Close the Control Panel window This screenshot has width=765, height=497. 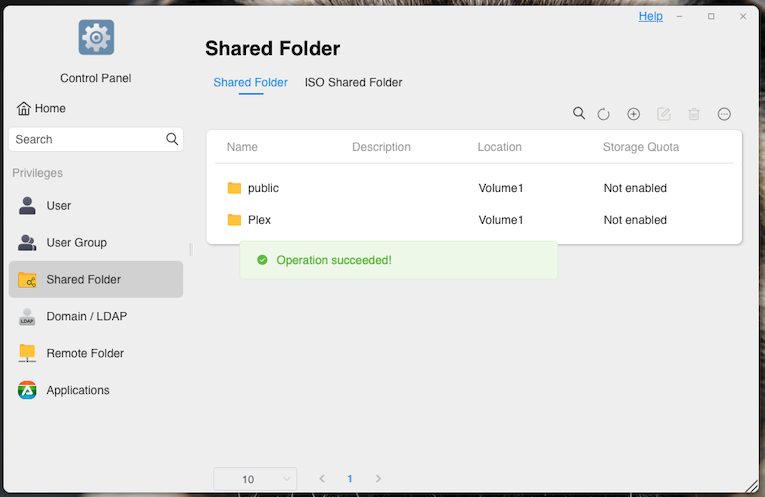(743, 16)
